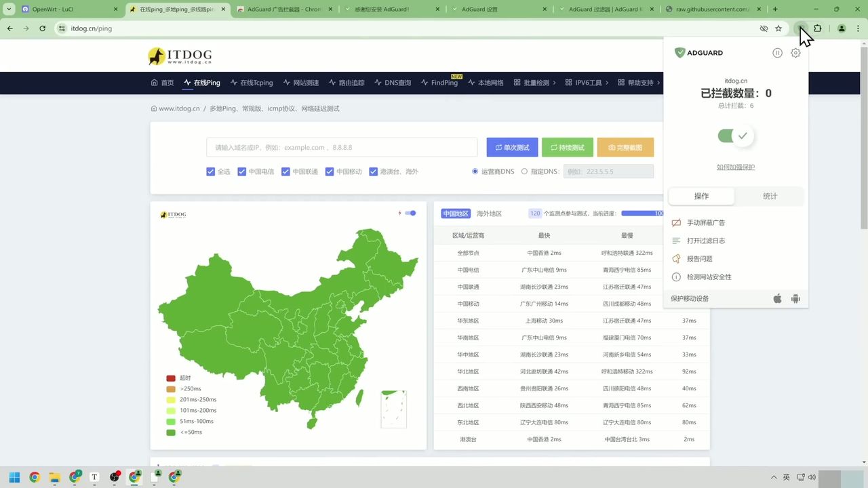Viewport: 868px width, 488px height.
Task: Select the 指定DNS radio button
Action: click(524, 171)
